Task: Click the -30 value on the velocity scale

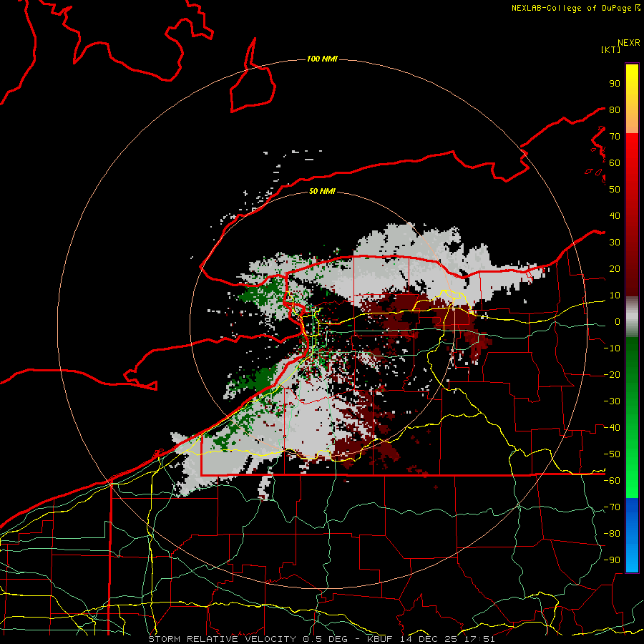Action: [x=612, y=401]
